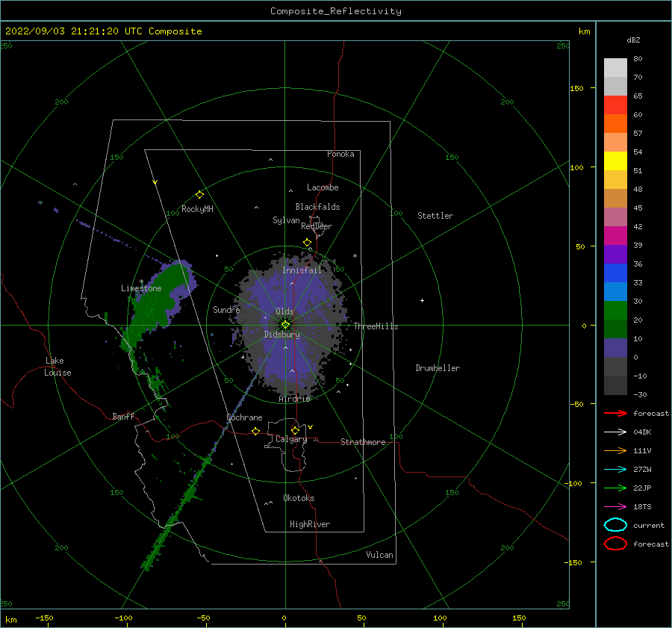Click the orange 111V arrow icon
This screenshot has height=628, width=672.
coord(615,450)
